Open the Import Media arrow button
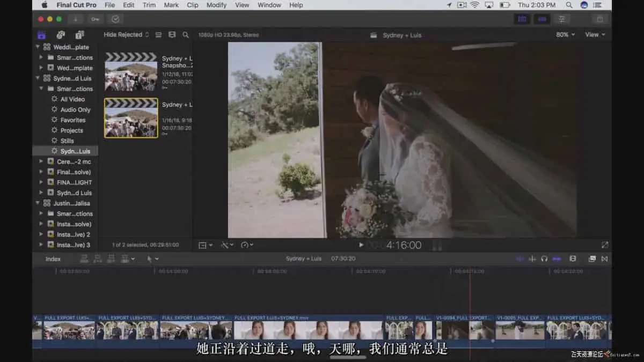The width and height of the screenshot is (644, 362). (x=75, y=19)
